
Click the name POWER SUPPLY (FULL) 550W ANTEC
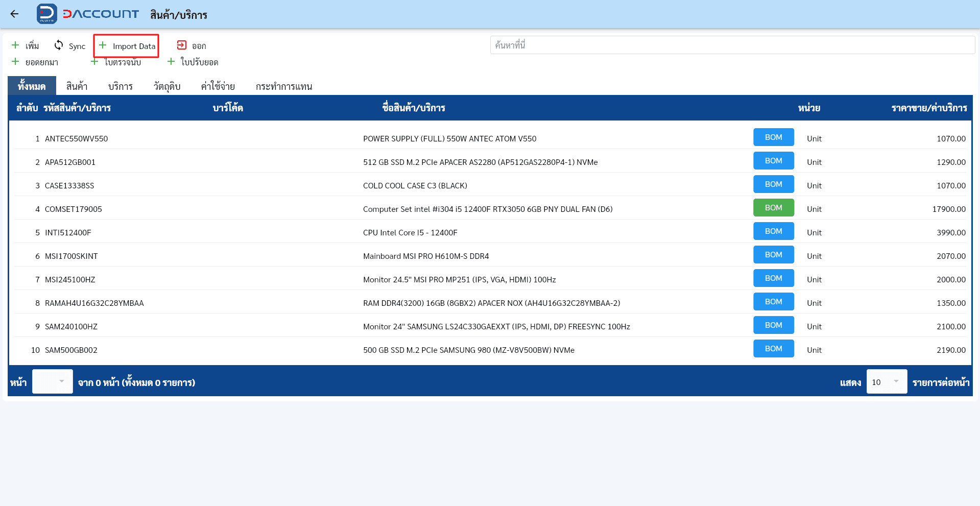click(x=450, y=139)
